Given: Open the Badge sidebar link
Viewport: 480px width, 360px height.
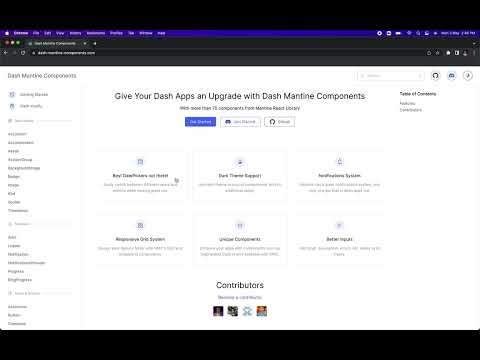Looking at the screenshot, I should pyautogui.click(x=14, y=177).
